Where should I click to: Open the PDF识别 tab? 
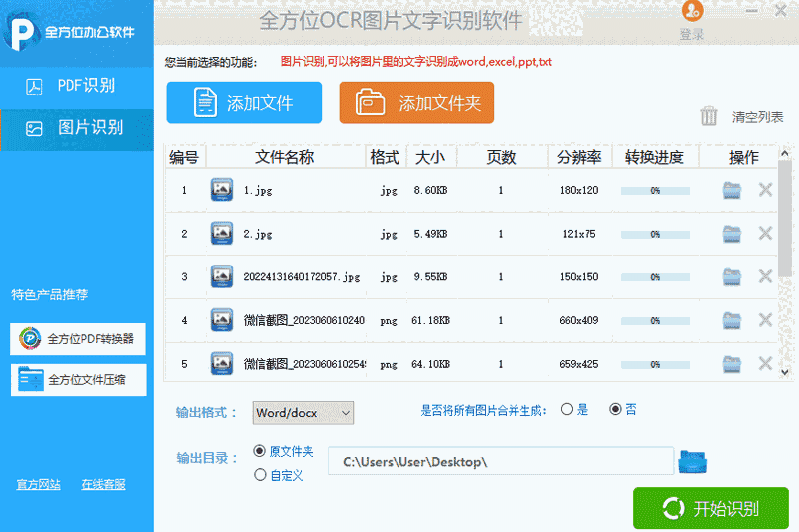pyautogui.click(x=77, y=87)
